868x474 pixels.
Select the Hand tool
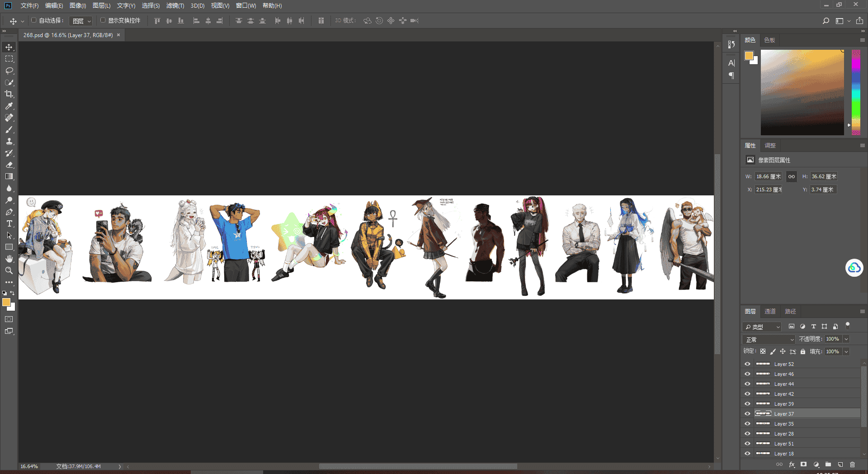pos(9,259)
